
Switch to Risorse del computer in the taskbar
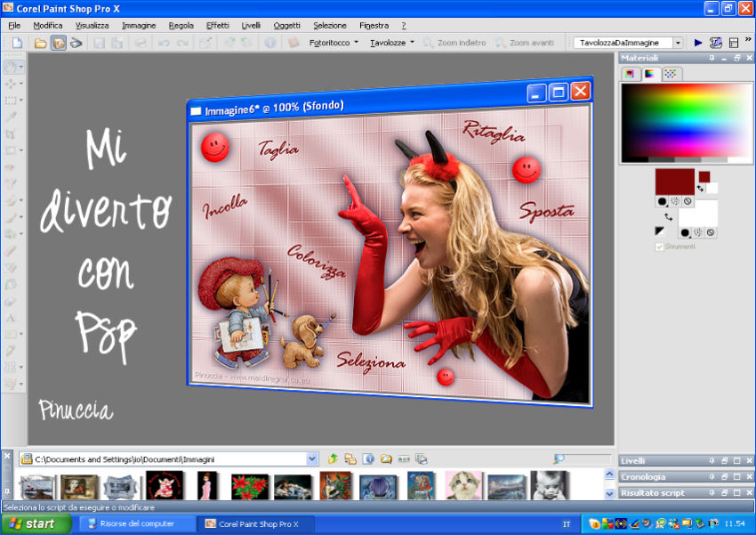[136, 523]
